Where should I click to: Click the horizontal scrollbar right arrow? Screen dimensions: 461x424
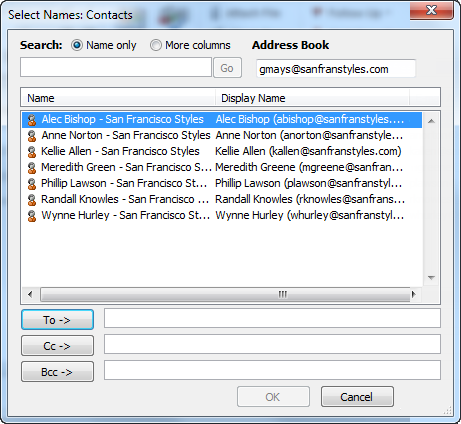click(x=414, y=294)
